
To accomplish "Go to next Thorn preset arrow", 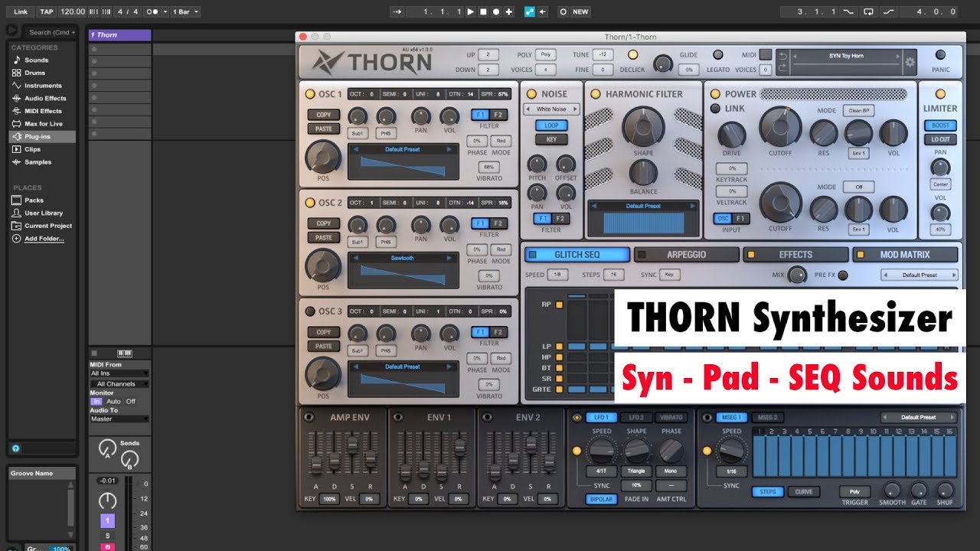I will click(897, 56).
